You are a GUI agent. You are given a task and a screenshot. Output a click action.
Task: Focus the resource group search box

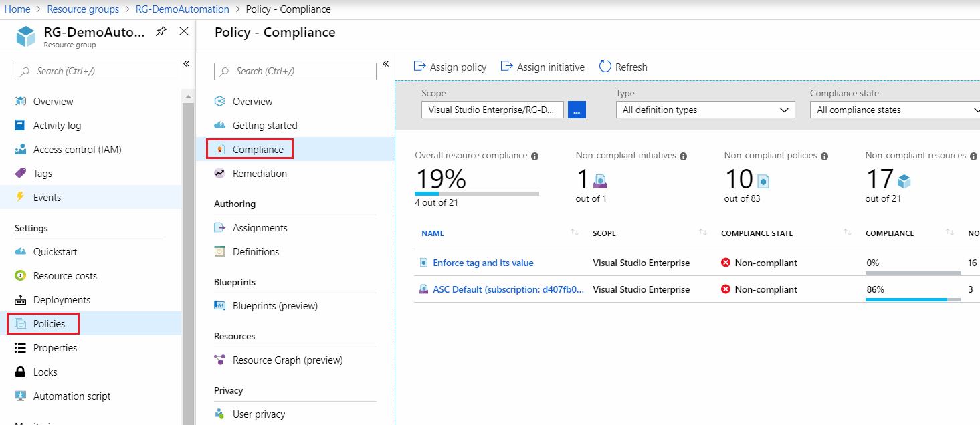pyautogui.click(x=96, y=71)
